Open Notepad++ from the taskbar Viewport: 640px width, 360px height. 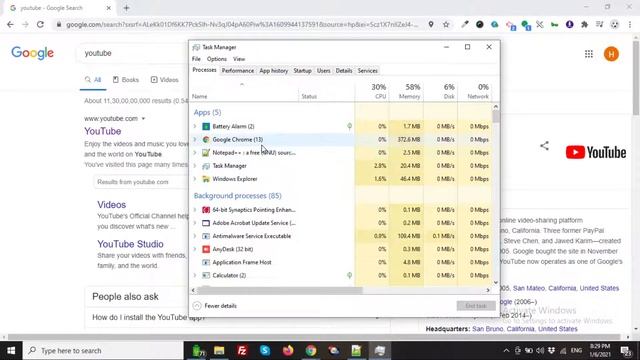[x=356, y=351]
